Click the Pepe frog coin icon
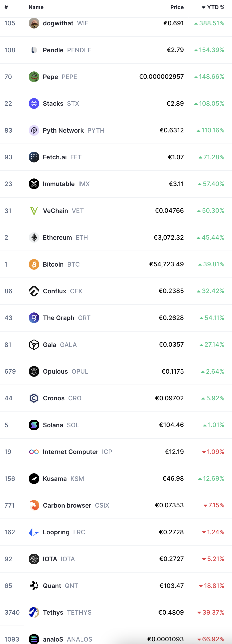232x644 pixels. tap(34, 77)
